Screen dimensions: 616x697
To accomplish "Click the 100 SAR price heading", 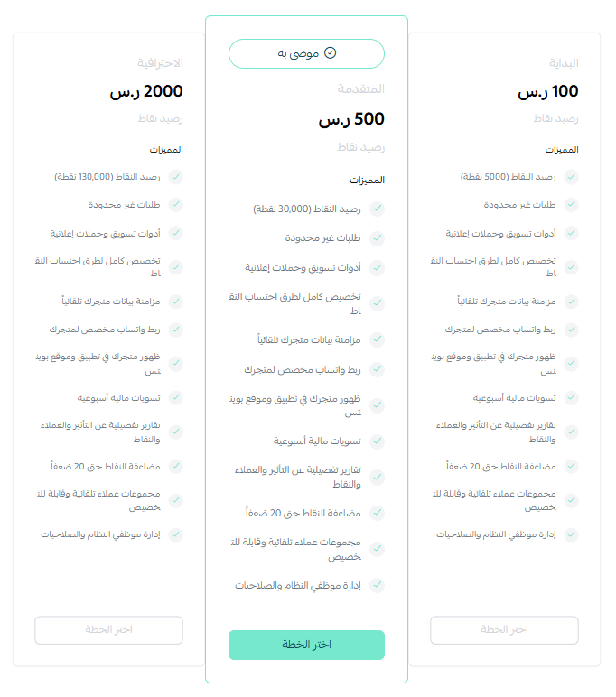I will tap(548, 91).
